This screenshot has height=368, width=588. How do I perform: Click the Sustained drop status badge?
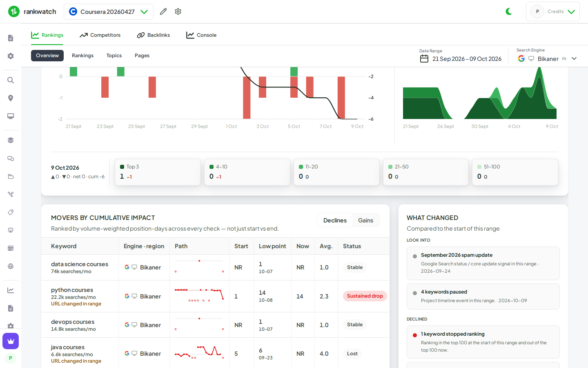coord(365,296)
